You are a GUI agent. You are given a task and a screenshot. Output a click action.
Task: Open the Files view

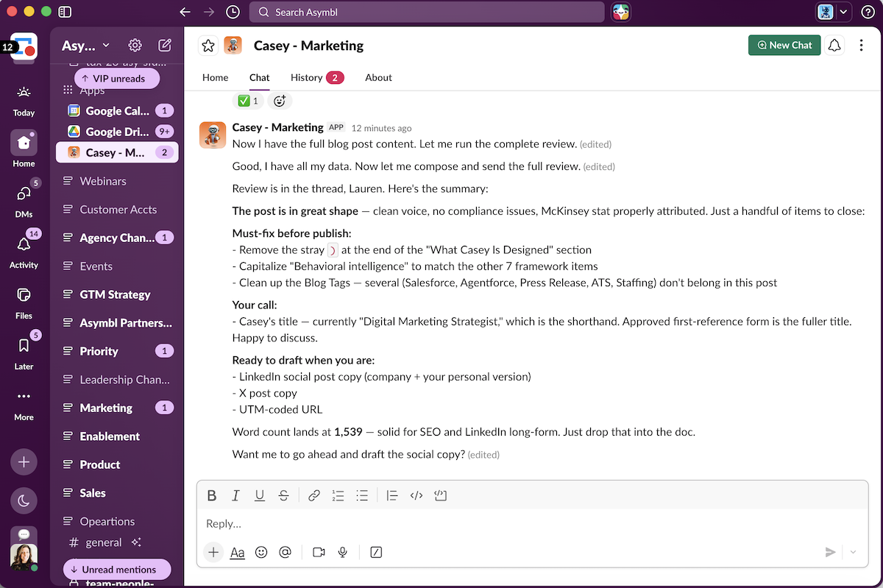(24, 302)
